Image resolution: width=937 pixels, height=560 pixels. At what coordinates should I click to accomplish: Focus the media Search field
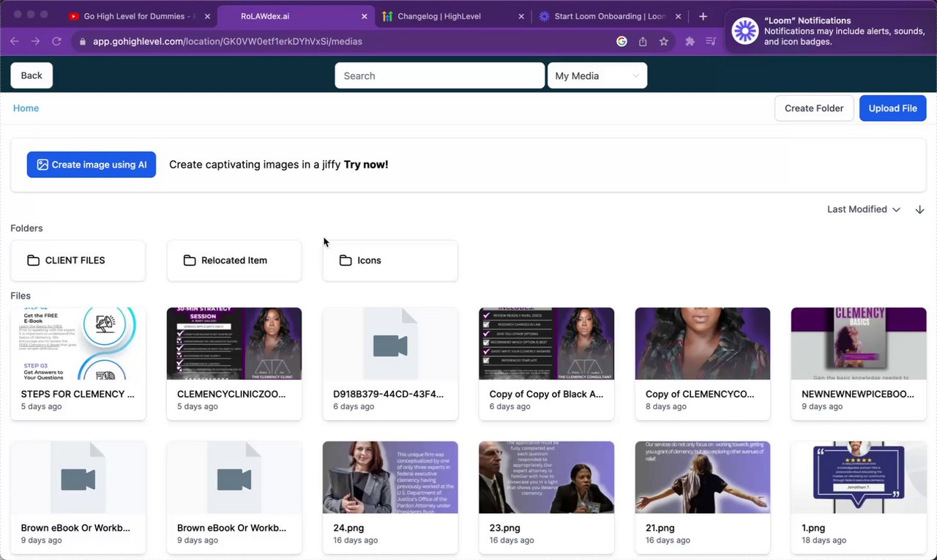pos(439,75)
